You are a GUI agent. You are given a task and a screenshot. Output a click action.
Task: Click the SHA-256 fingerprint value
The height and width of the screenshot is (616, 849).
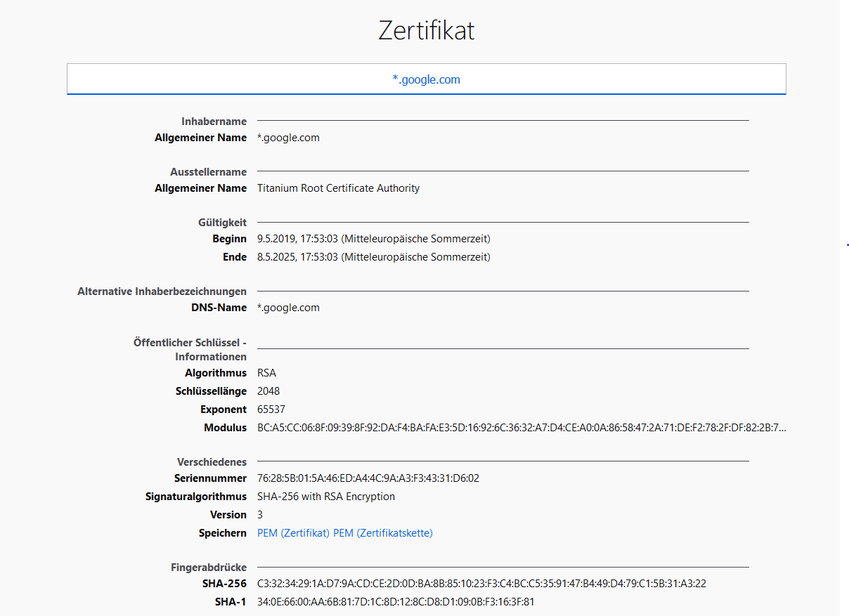[x=481, y=584]
